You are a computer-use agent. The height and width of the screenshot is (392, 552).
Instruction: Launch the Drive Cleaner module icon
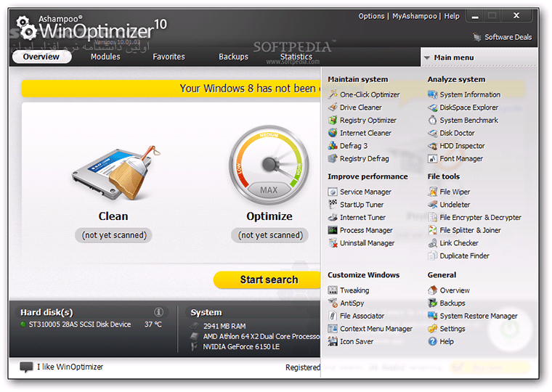pos(333,107)
